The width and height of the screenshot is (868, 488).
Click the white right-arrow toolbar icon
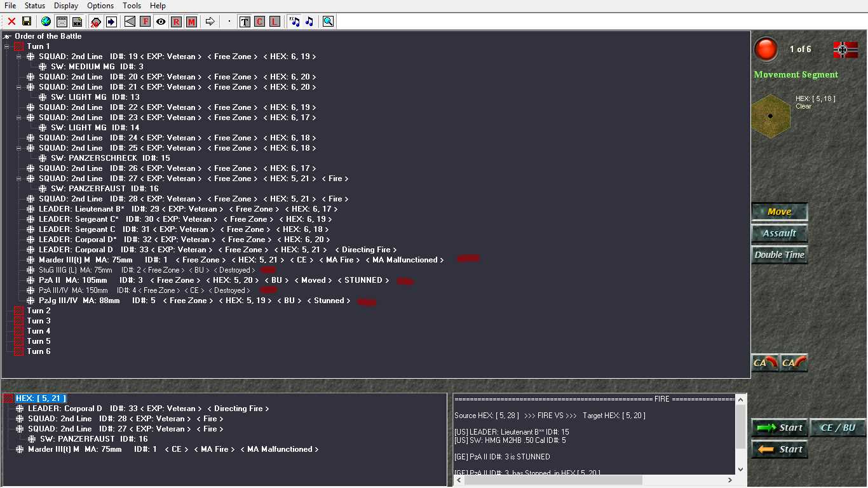[x=210, y=22]
